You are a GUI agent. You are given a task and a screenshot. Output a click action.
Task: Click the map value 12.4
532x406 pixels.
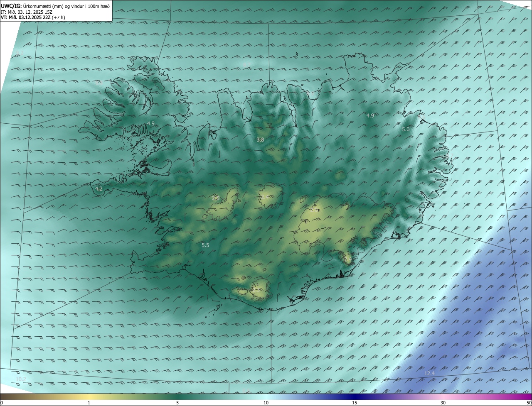[x=429, y=374]
